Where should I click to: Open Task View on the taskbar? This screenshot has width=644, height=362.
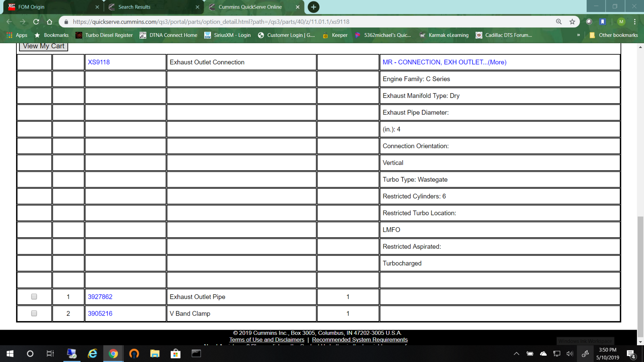click(50, 353)
